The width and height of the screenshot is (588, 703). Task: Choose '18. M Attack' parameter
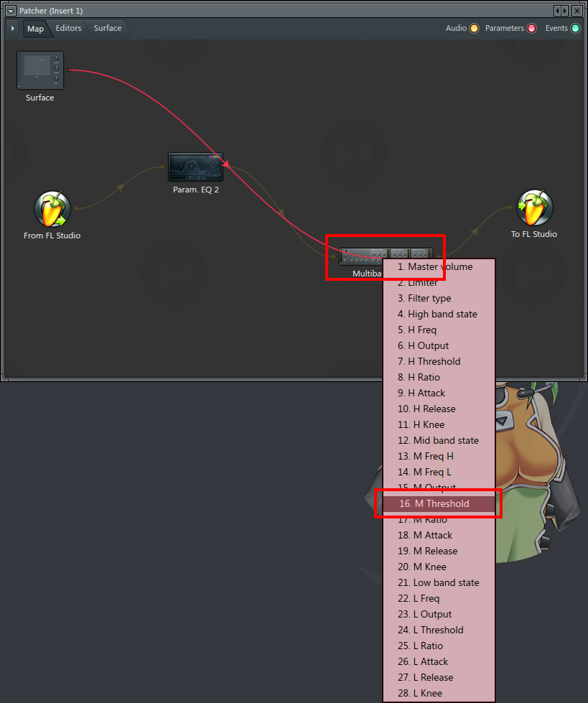coord(439,535)
